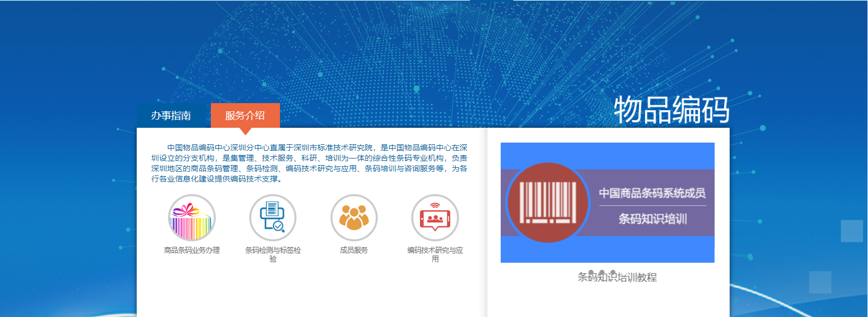This screenshot has width=868, height=317.
Task: Follow the 编码技术研究与应用 text link
Action: click(x=435, y=254)
